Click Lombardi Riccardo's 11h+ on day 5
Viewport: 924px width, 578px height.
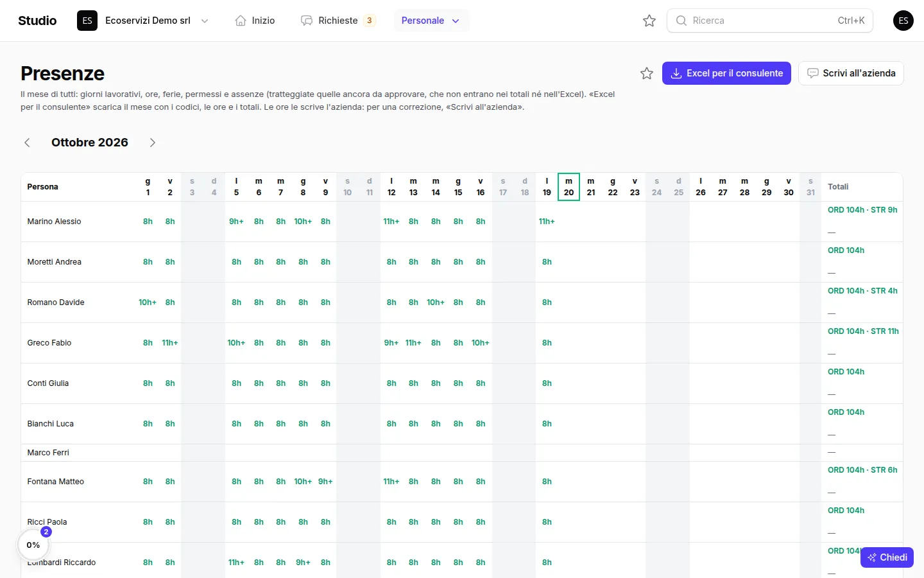pos(236,563)
